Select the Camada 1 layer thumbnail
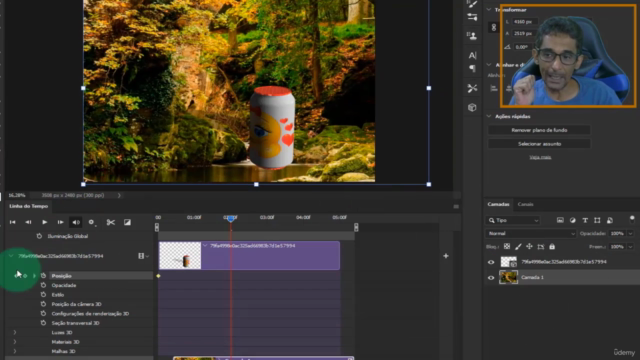The image size is (640, 360). (x=509, y=277)
